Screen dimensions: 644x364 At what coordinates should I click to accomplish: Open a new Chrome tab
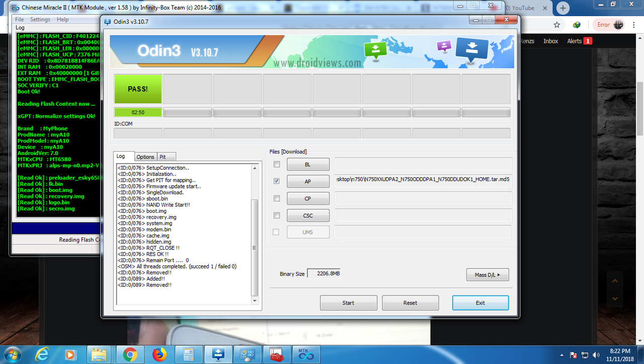point(563,8)
